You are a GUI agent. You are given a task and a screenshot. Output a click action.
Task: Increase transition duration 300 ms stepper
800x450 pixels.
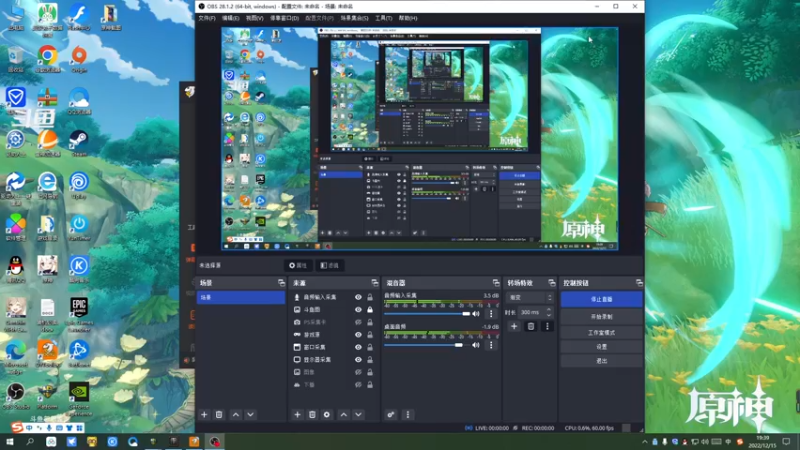549,309
